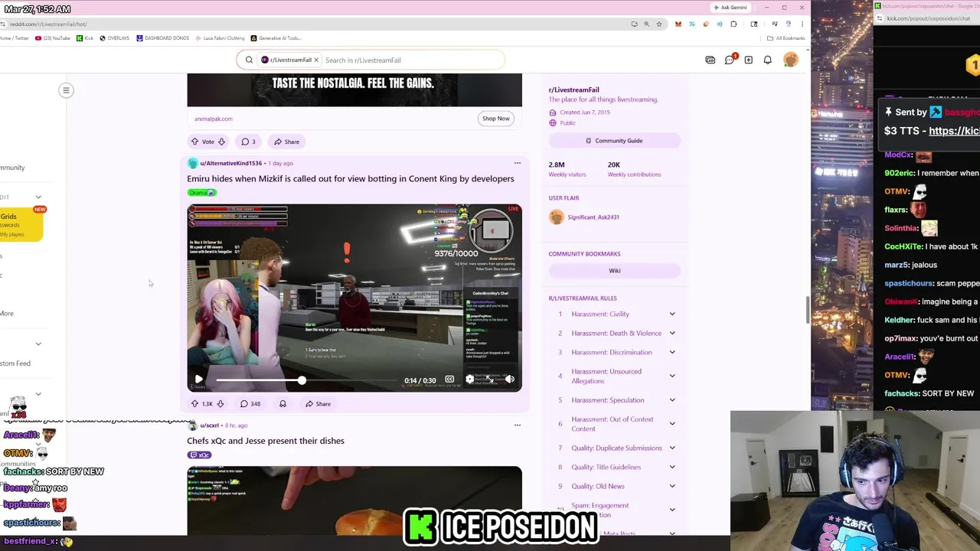Open comments on the ad post showing 3
Viewport: 980px width, 551px height.
coord(248,142)
